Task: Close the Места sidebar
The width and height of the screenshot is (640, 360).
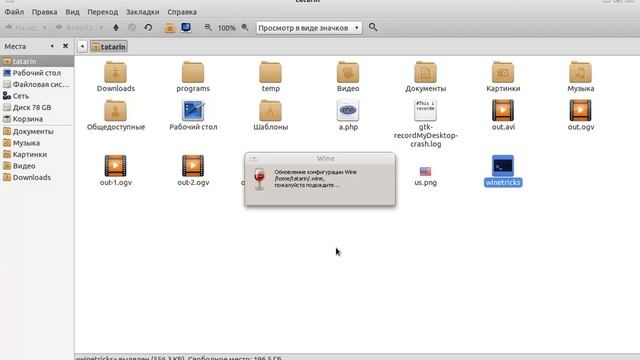Action: [65, 46]
